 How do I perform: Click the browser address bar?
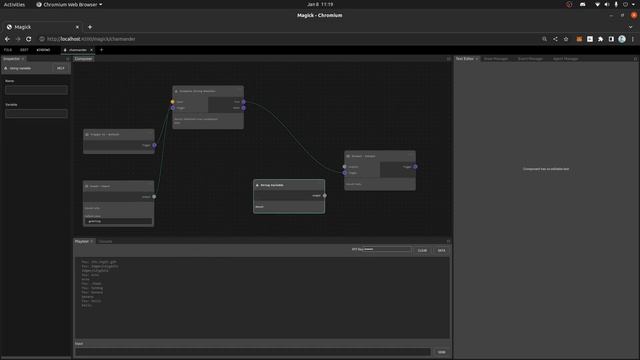click(286, 39)
